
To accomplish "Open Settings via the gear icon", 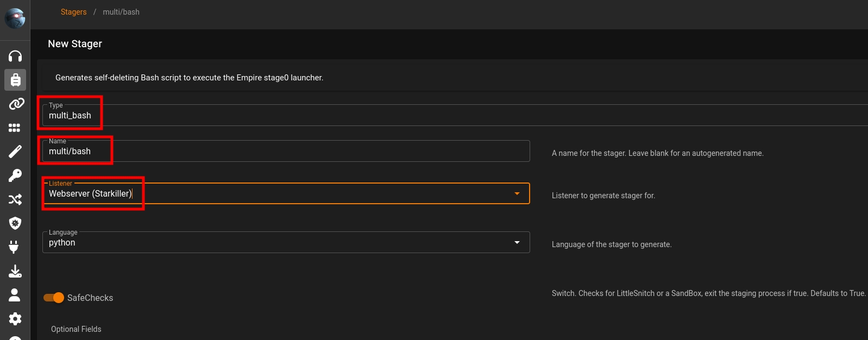I will pos(15,319).
